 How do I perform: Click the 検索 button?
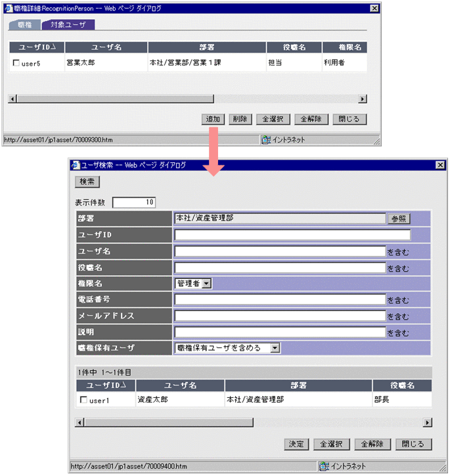click(x=87, y=181)
